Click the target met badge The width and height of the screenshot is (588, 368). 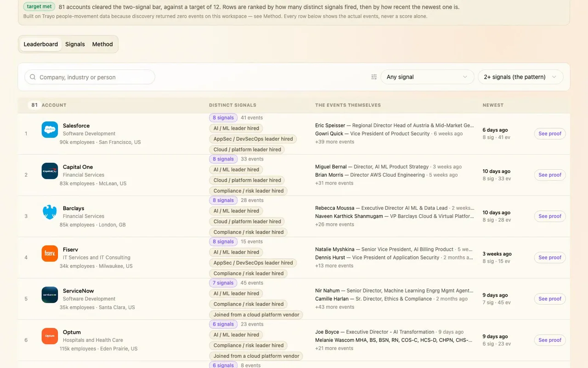point(40,7)
